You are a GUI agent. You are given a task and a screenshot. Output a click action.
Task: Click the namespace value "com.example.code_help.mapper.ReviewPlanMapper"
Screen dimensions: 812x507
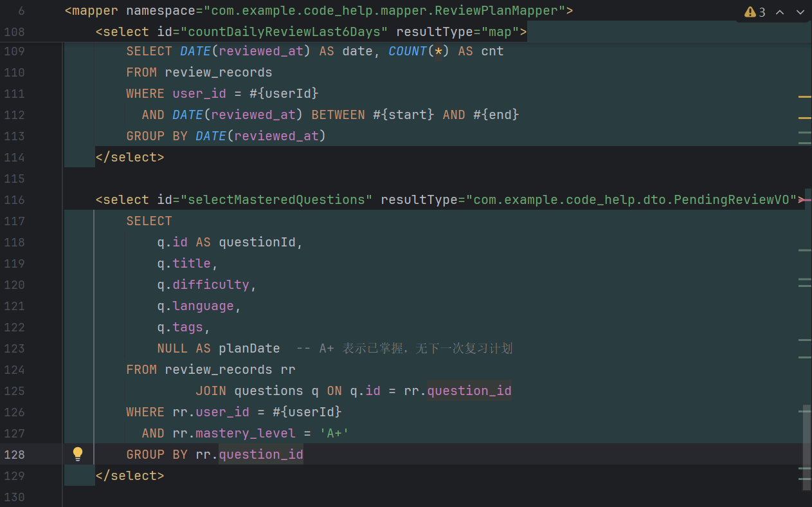coord(384,11)
